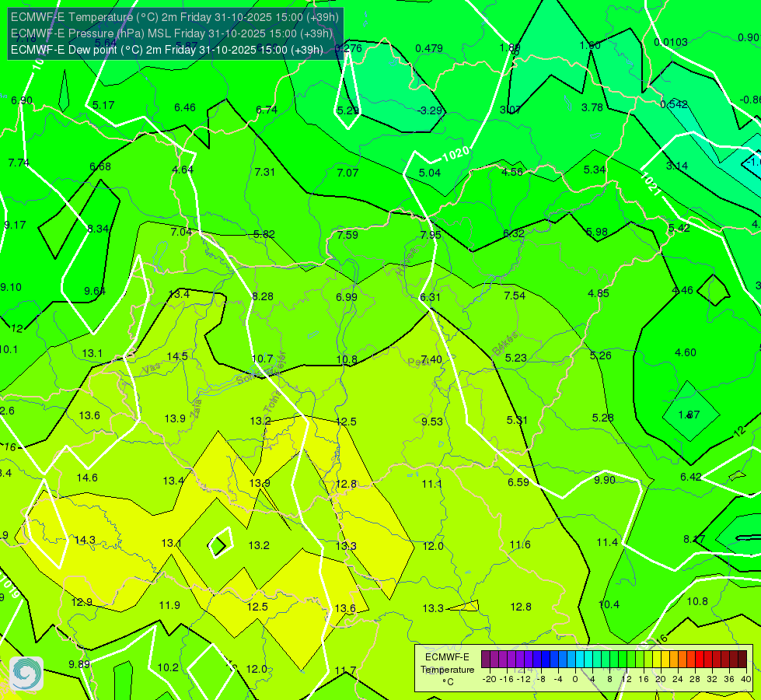Click the 8.34 value
Screen dimensions: 761x700
pos(98,229)
